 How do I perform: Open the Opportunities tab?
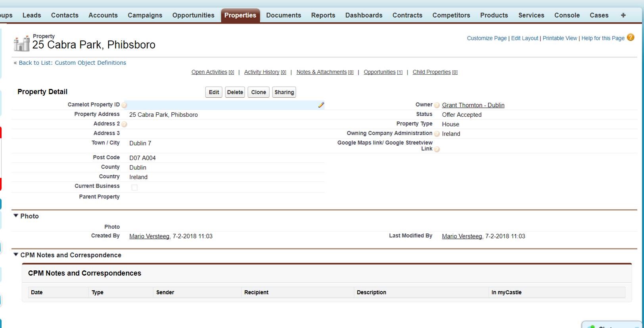tap(193, 15)
